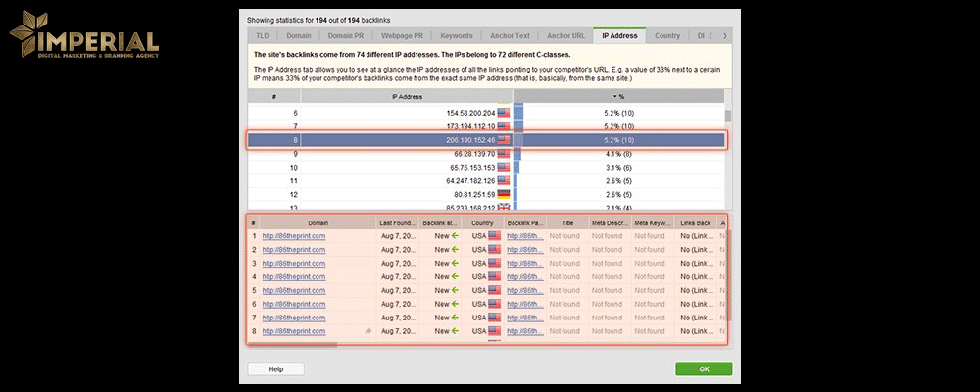Click the green New arrow in domain row 6
The height and width of the screenshot is (392, 980).
455,305
